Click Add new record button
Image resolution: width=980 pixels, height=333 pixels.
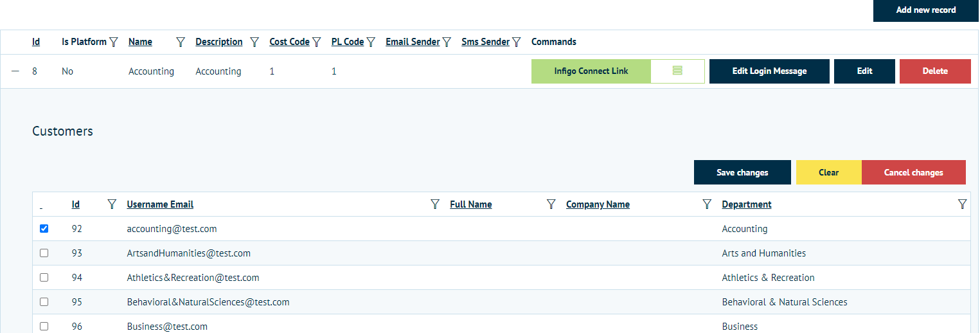tap(925, 10)
